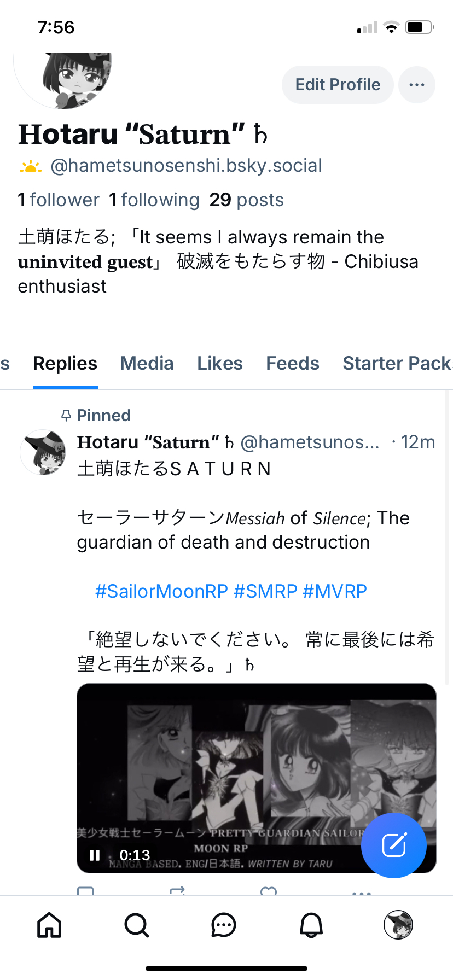
Task: Pause the playing video
Action: coord(95,855)
